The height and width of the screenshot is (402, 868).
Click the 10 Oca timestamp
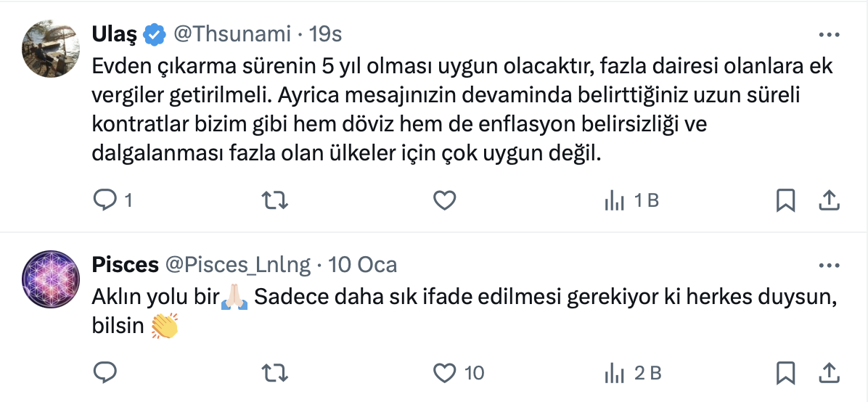pos(362,265)
